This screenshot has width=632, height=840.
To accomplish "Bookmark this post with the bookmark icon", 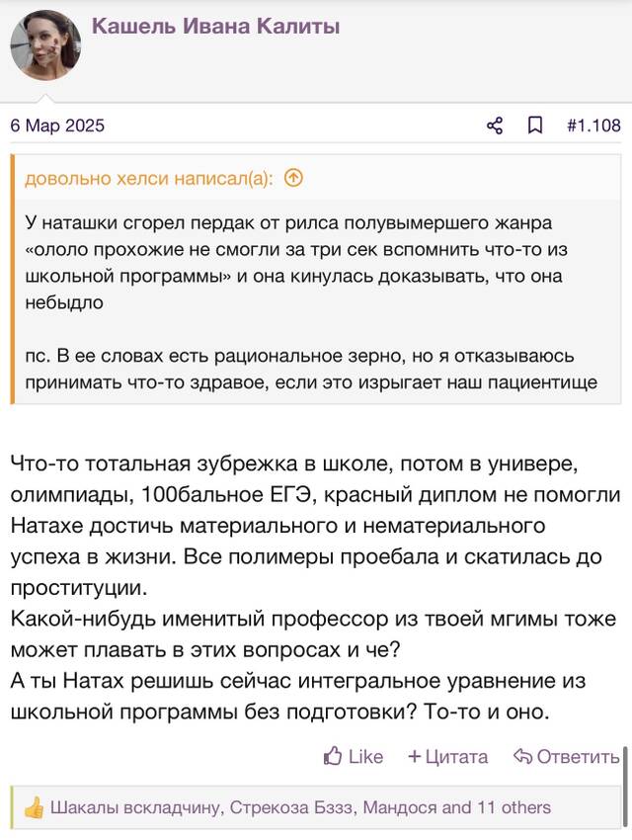I will click(x=534, y=126).
